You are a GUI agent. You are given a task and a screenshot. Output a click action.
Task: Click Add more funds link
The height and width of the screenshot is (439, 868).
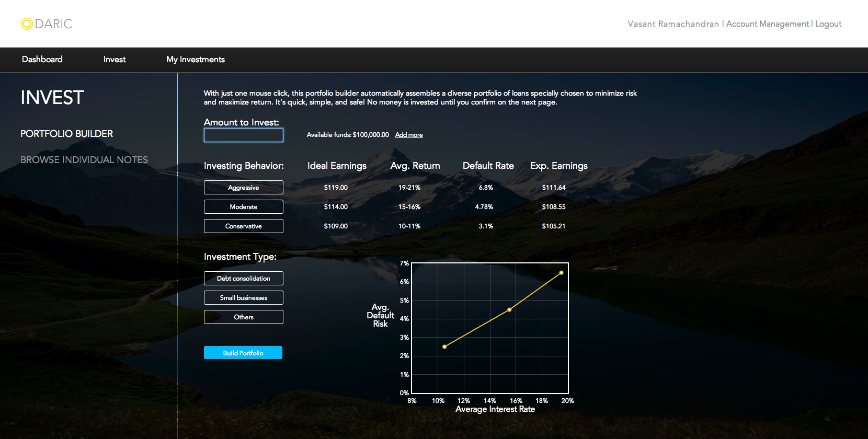click(409, 135)
